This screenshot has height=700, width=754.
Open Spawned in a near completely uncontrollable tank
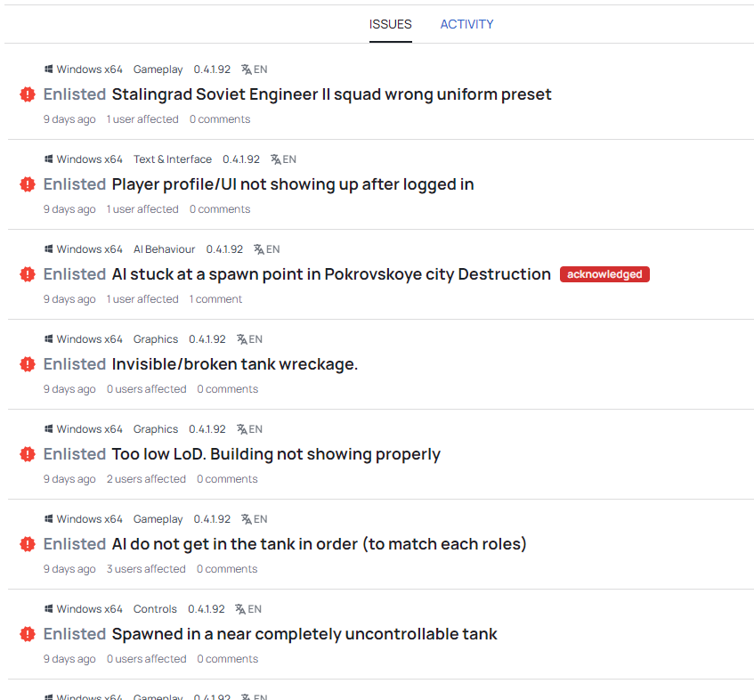(304, 634)
